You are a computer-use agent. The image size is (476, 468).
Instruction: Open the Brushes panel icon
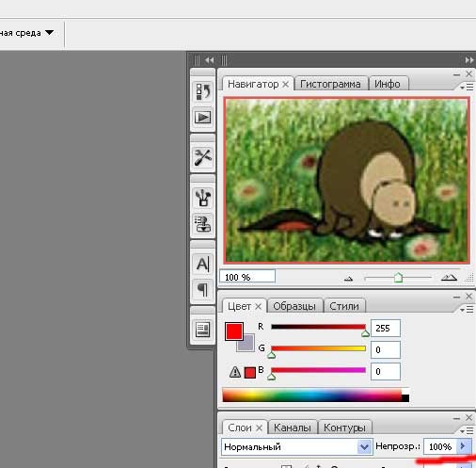click(x=203, y=198)
